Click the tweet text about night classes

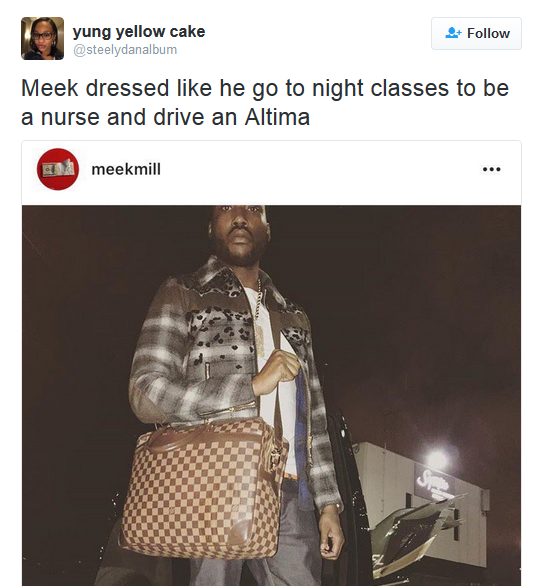[265, 102]
